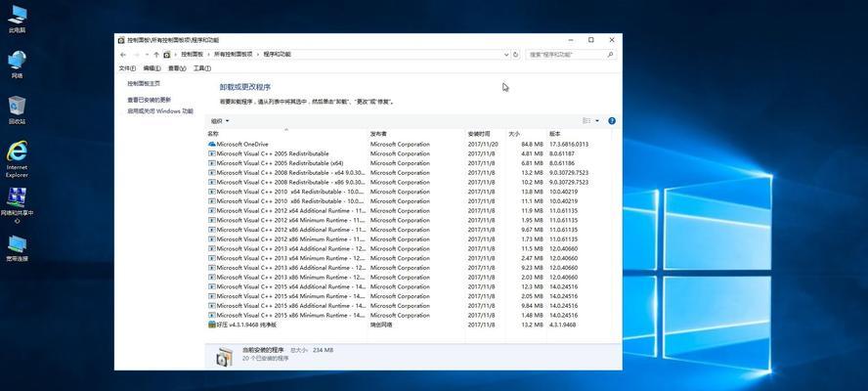This screenshot has width=868, height=391.
Task: Select Visual C++ 2013 x86 Minimum Runtime
Action: point(410,277)
